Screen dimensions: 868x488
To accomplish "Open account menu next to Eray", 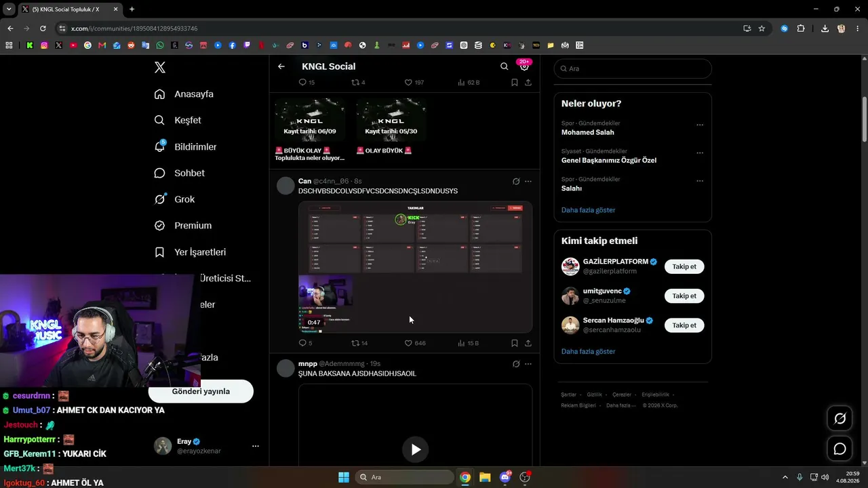I will pyautogui.click(x=256, y=446).
